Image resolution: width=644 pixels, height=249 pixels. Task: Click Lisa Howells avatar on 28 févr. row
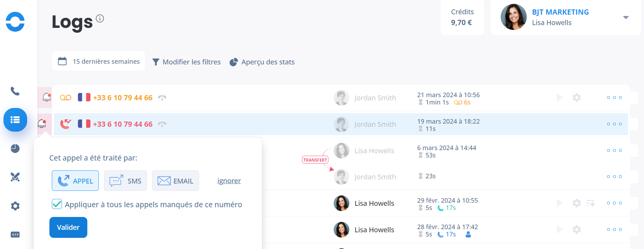(341, 230)
